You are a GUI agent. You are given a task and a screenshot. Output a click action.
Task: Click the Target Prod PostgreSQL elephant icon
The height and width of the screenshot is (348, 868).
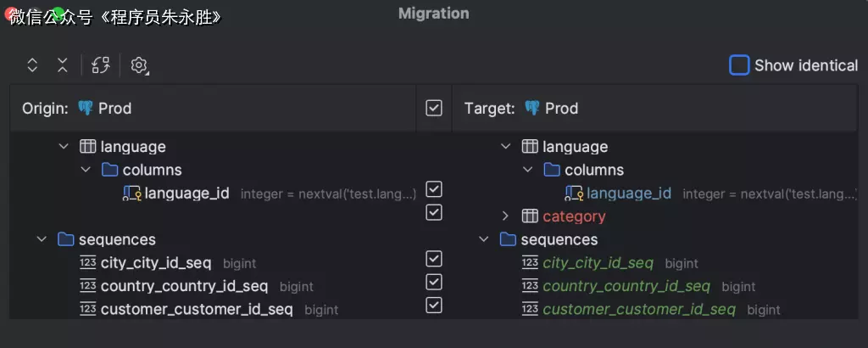[531, 108]
